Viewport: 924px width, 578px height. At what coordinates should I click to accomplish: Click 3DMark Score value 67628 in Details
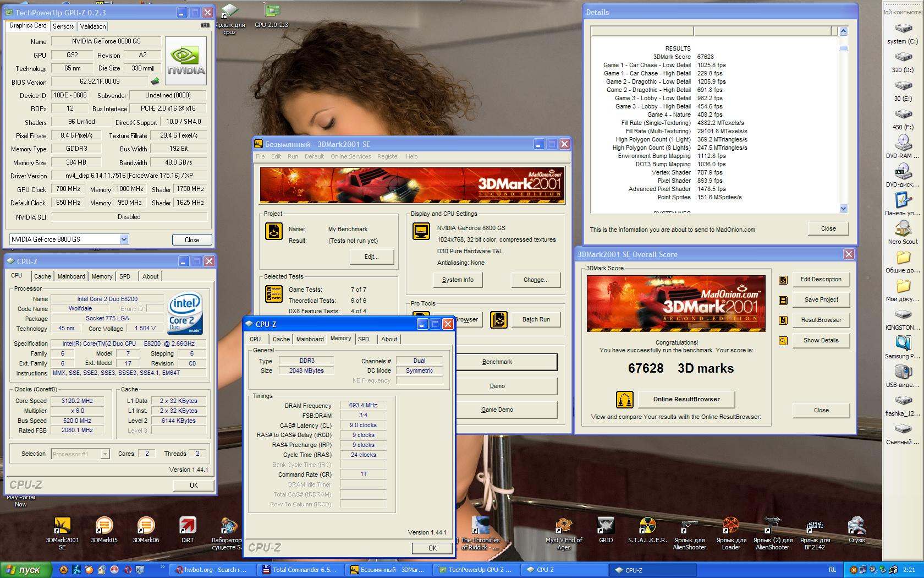pyautogui.click(x=706, y=57)
